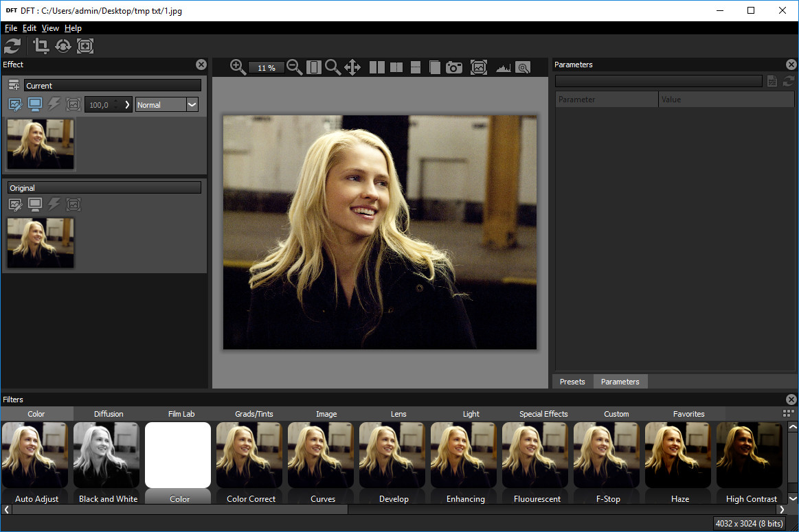Toggle the Original layer monitor view icon
The image size is (799, 532).
34,205
